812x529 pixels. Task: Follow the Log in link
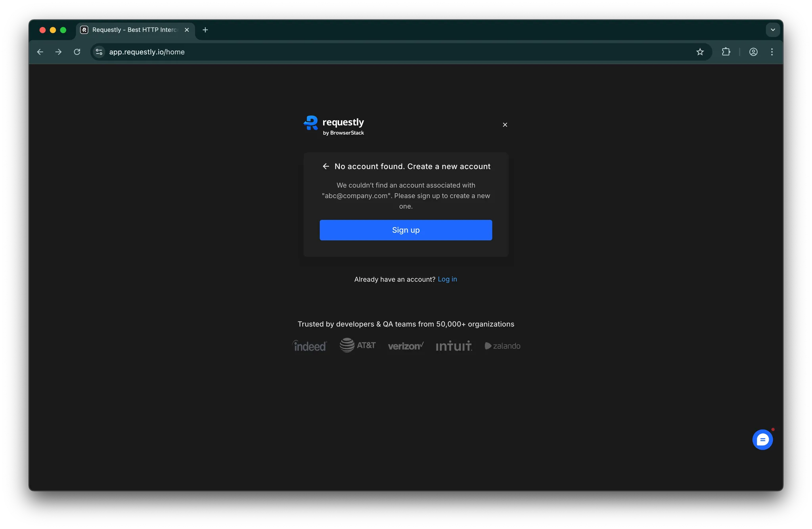coord(447,279)
